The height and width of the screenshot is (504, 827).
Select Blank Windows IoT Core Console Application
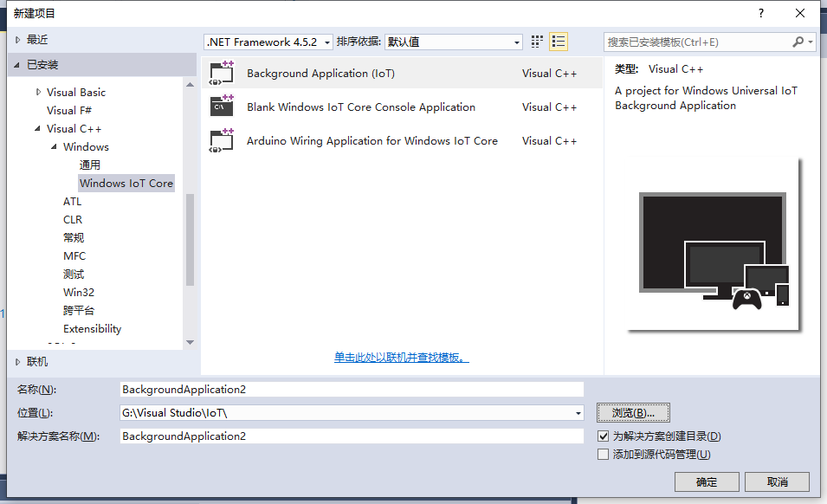361,107
